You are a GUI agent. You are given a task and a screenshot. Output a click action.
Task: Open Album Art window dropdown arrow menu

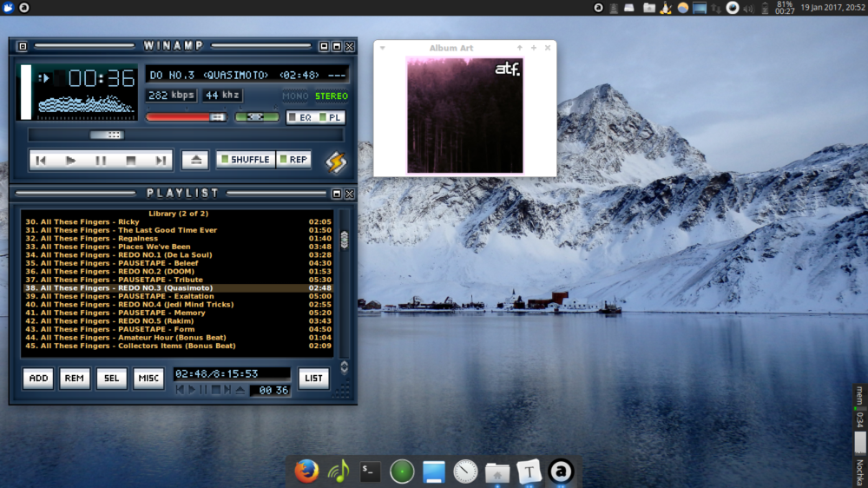(383, 48)
